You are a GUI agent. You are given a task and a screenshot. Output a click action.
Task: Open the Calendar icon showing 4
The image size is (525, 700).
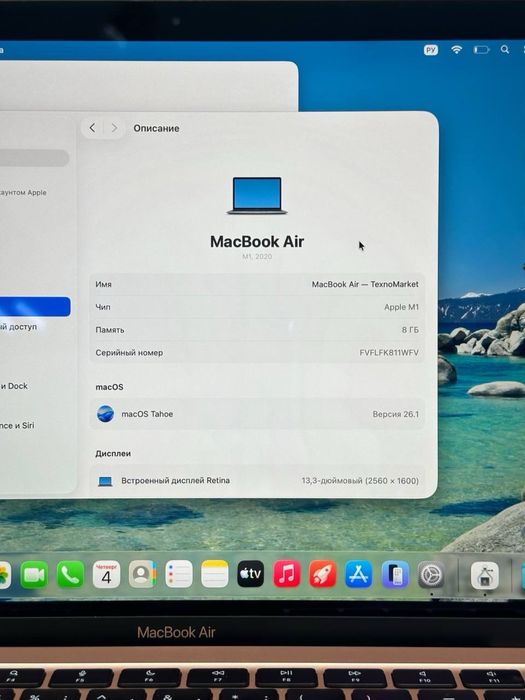click(x=106, y=575)
